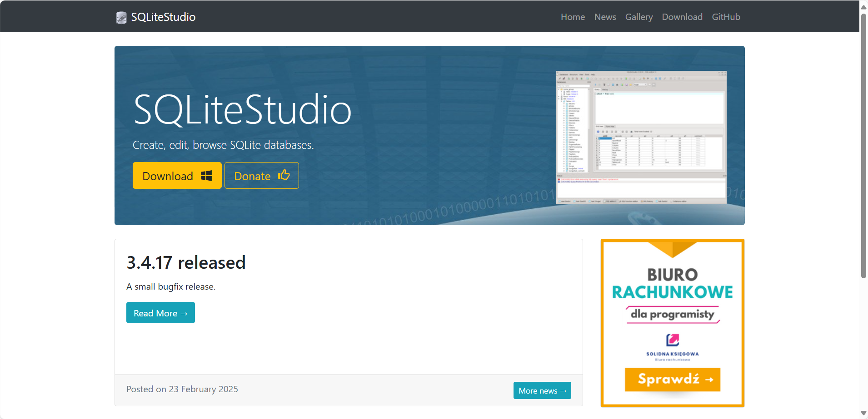Open the Download nav item in header
The image size is (868, 419).
682,17
